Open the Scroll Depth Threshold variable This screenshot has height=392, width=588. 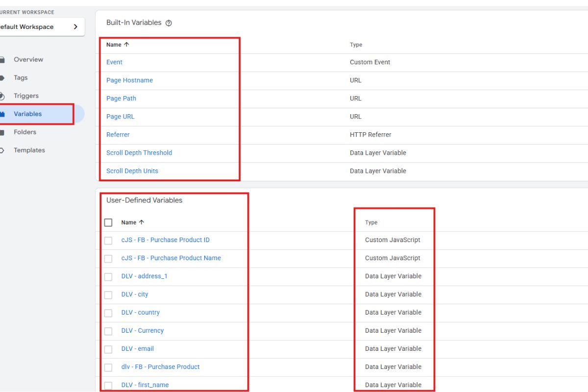tap(139, 153)
